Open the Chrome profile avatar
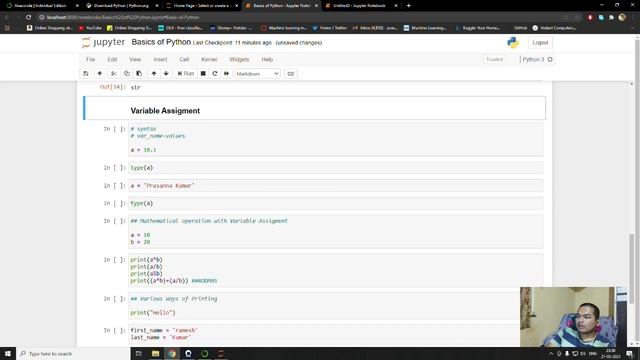 622,17
